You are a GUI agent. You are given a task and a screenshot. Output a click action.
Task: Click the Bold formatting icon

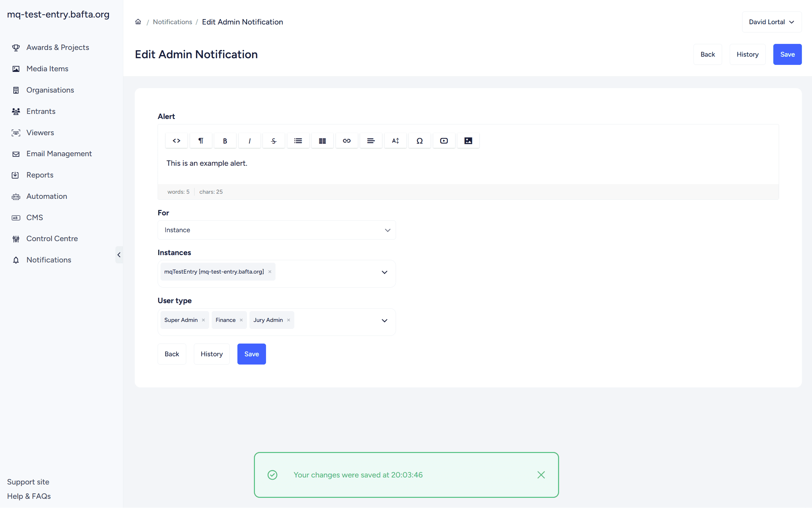225,141
